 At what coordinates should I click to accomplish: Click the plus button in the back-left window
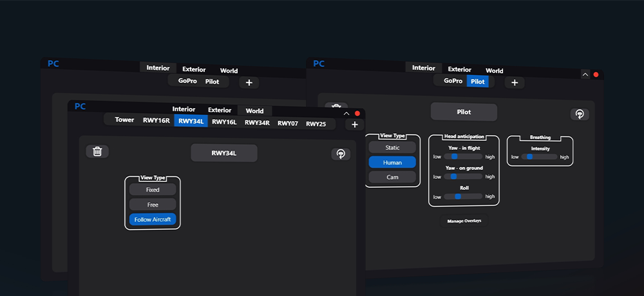[x=249, y=82]
